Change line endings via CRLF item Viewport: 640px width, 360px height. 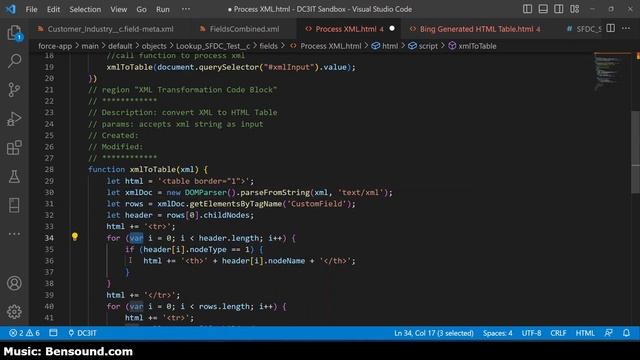tap(558, 333)
